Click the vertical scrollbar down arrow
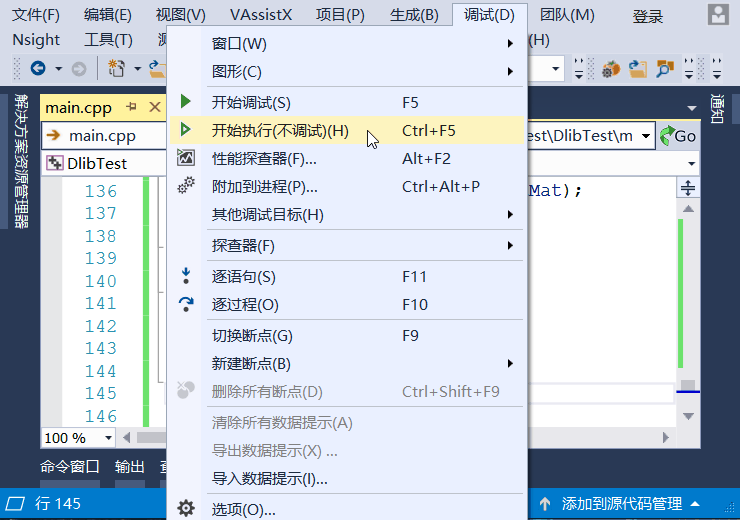Image resolution: width=740 pixels, height=520 pixels. (688, 416)
